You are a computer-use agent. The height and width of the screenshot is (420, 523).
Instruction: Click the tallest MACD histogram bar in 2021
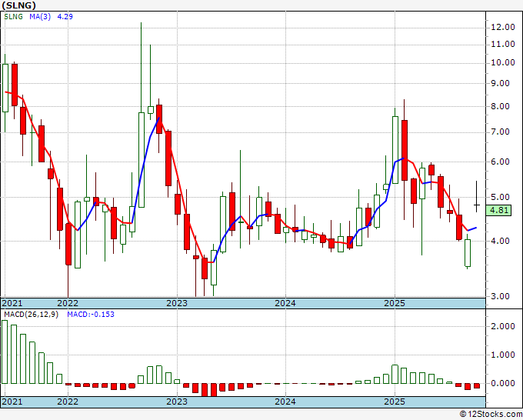click(x=5, y=352)
